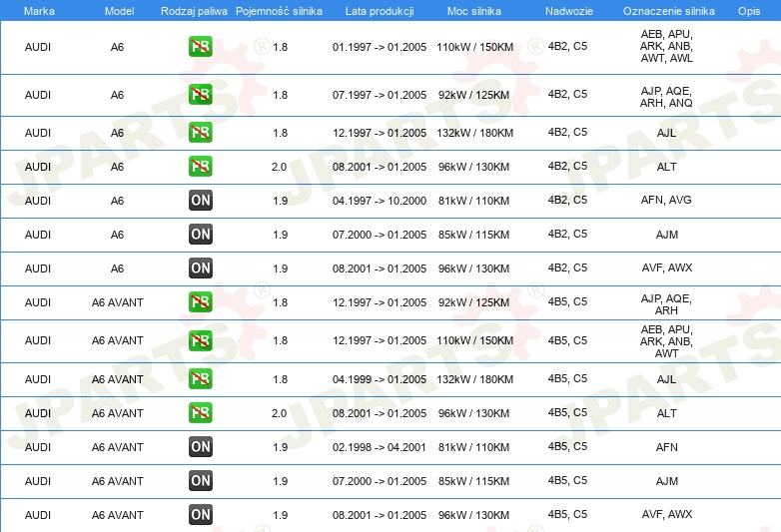Click the Nadwozie column header
Image resolution: width=781 pixels, height=532 pixels.
pos(569,11)
